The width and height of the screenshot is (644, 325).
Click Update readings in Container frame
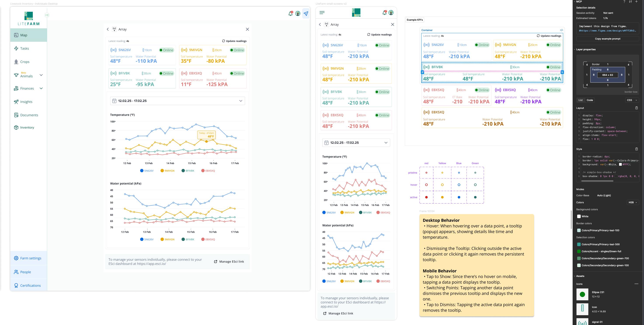[x=549, y=36]
